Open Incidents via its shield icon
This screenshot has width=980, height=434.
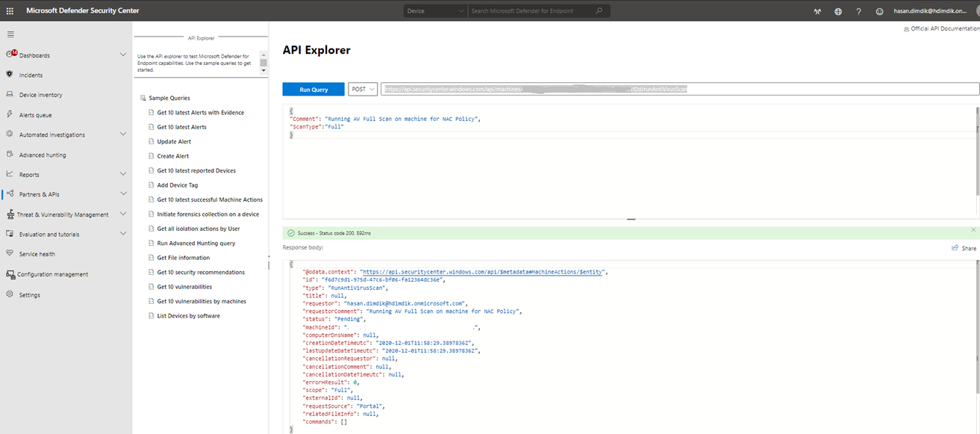[10, 75]
